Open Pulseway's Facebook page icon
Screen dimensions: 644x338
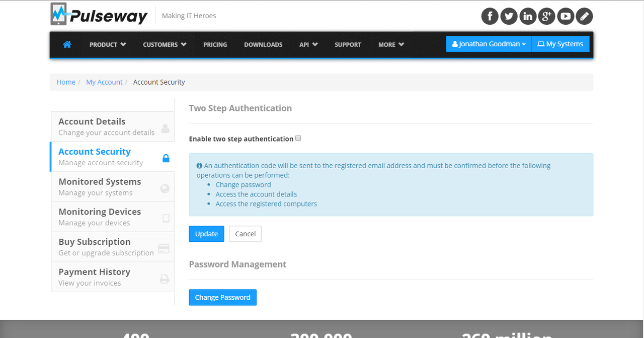coord(490,16)
